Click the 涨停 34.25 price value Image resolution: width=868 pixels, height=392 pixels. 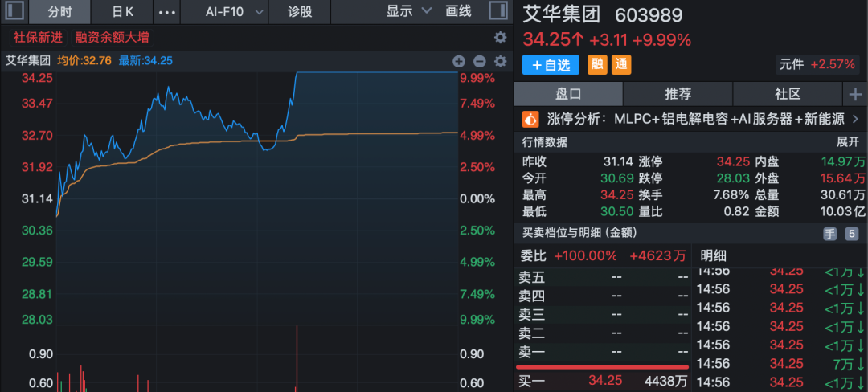(732, 162)
